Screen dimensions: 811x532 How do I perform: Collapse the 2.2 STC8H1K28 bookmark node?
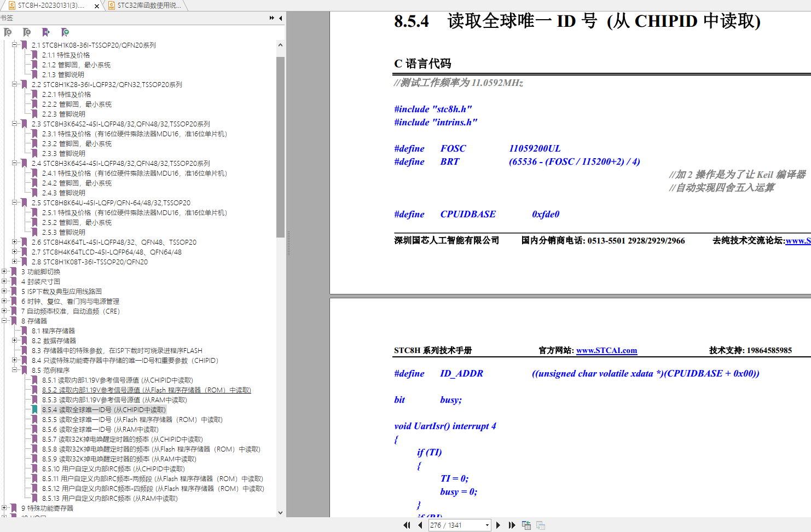pyautogui.click(x=15, y=84)
